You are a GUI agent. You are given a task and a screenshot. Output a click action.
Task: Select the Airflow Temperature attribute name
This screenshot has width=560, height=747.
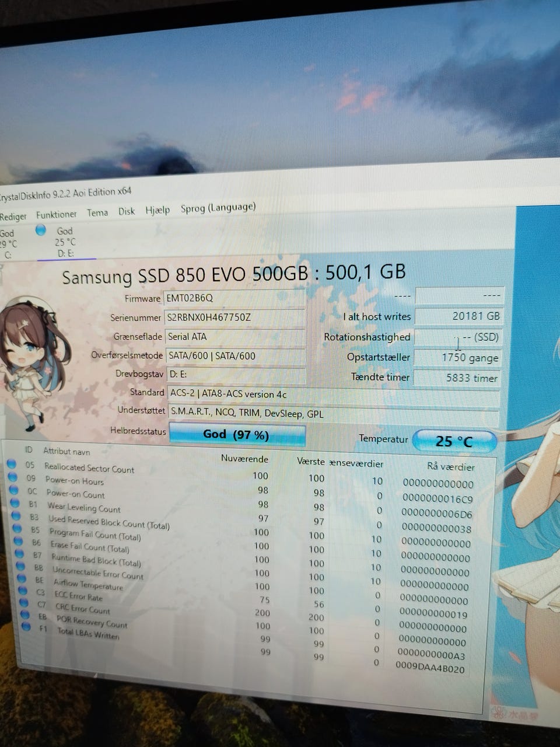(x=89, y=584)
